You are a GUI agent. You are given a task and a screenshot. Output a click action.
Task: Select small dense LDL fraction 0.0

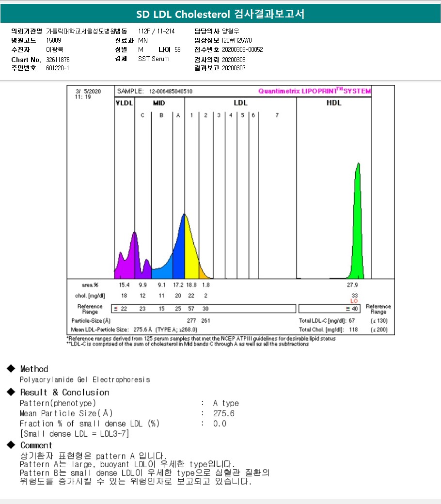click(x=220, y=424)
